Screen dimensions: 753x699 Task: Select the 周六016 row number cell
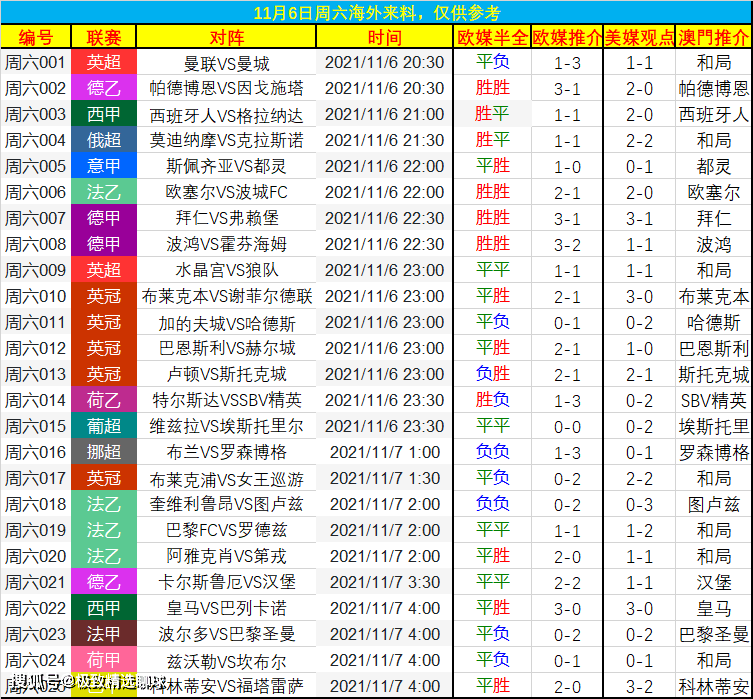(36, 452)
